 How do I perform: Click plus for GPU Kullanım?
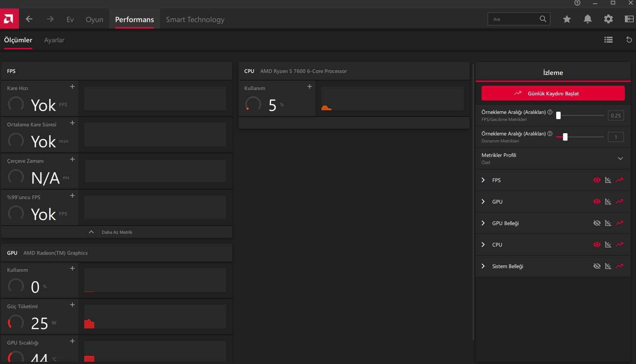click(x=72, y=268)
